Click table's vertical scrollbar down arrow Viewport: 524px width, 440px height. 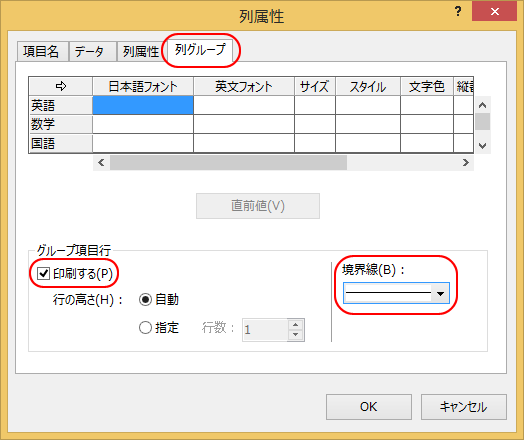482,146
